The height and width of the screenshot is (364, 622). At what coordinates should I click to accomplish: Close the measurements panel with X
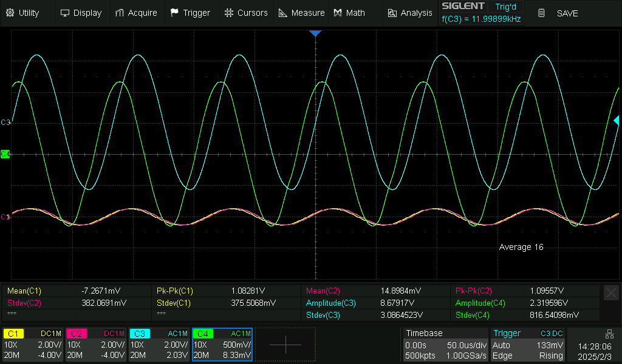[x=611, y=293]
